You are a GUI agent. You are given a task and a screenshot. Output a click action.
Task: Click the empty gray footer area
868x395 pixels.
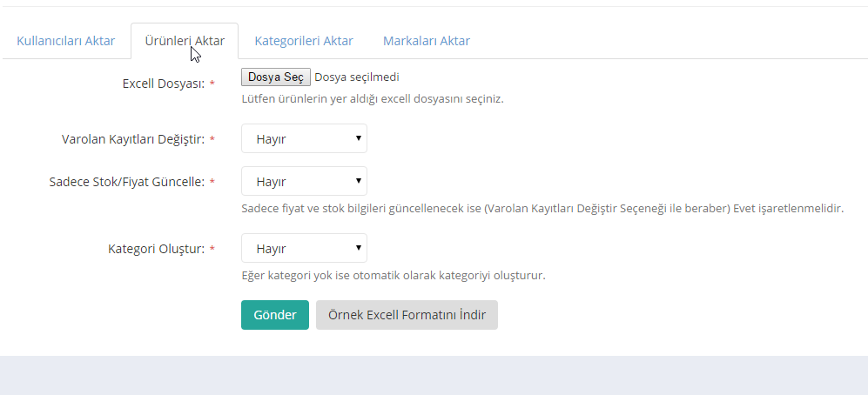tap(434, 375)
